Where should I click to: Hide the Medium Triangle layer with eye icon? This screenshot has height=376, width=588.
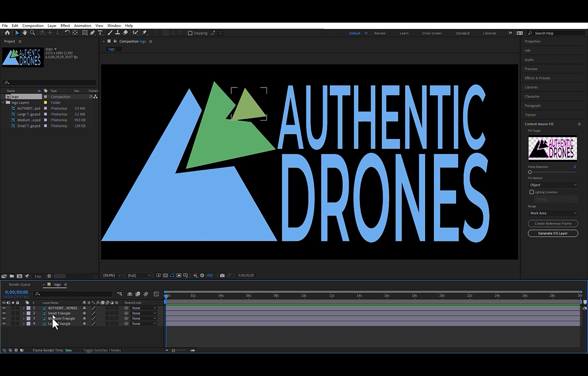click(x=4, y=319)
